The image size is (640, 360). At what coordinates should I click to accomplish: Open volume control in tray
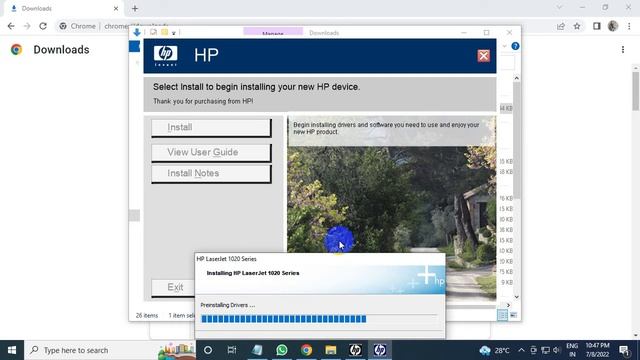[556, 350]
